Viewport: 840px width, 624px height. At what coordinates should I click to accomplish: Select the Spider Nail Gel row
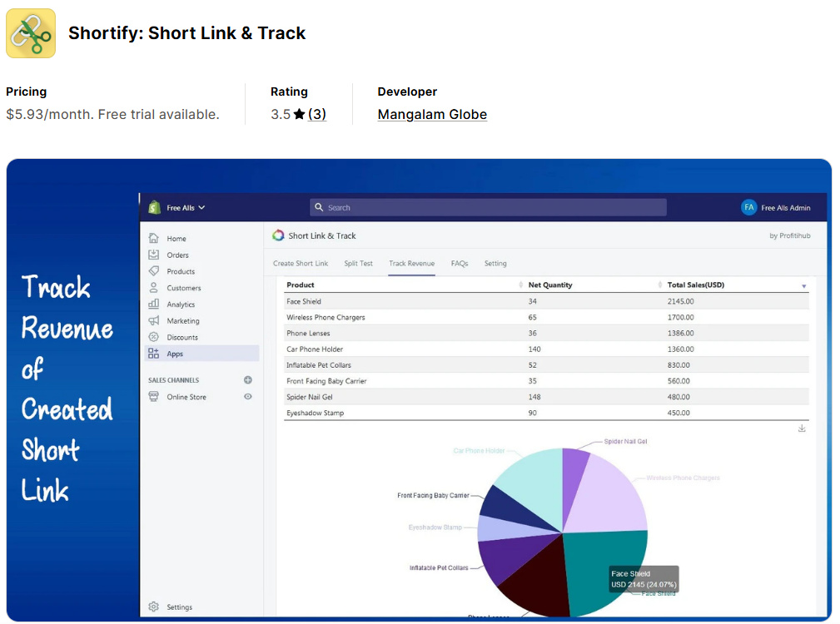pyautogui.click(x=546, y=397)
